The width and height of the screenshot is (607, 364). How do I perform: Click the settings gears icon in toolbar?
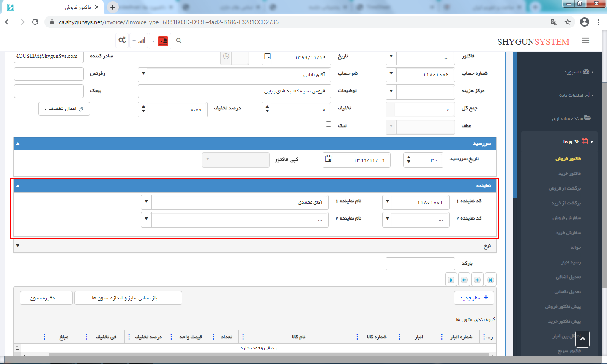point(122,41)
